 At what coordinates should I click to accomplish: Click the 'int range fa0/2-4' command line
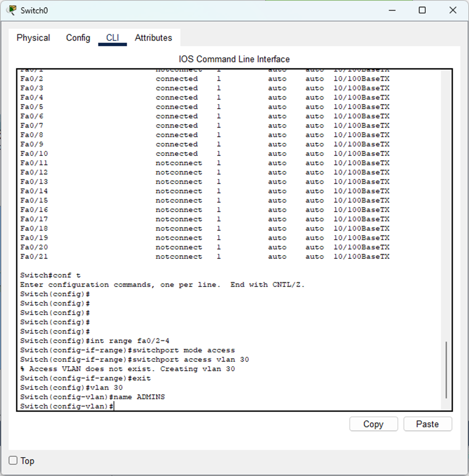point(95,341)
